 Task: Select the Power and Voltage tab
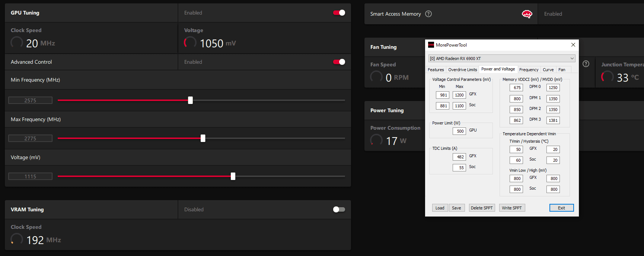pos(498,69)
